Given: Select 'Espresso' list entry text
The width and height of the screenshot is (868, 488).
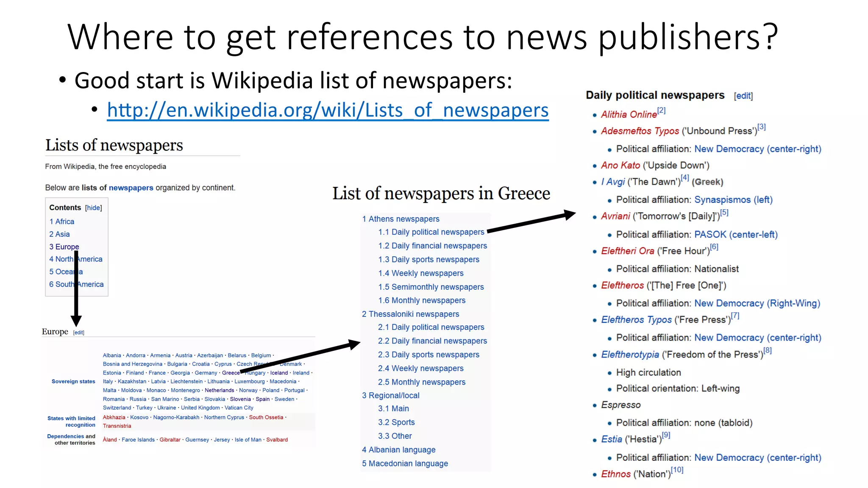Looking at the screenshot, I should (x=620, y=405).
